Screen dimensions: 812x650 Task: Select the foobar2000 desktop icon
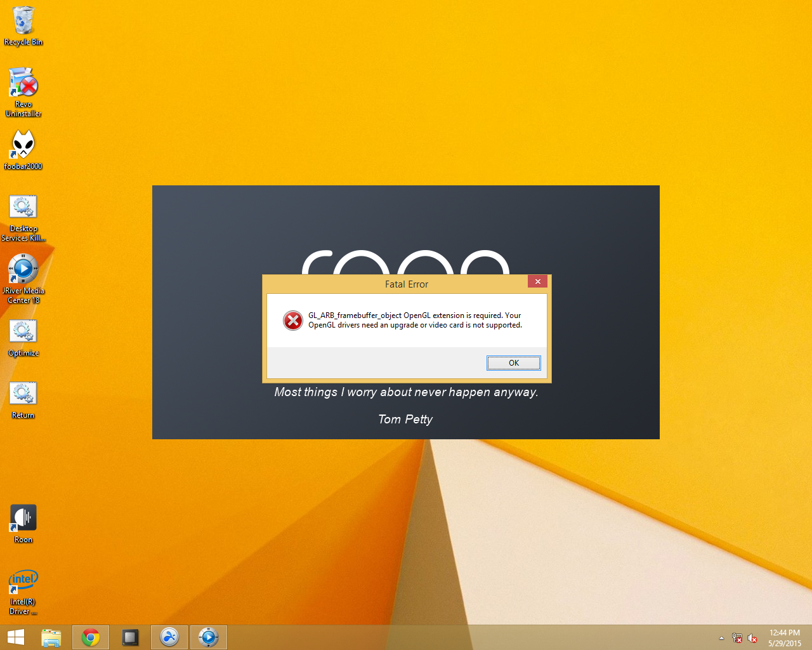(23, 145)
